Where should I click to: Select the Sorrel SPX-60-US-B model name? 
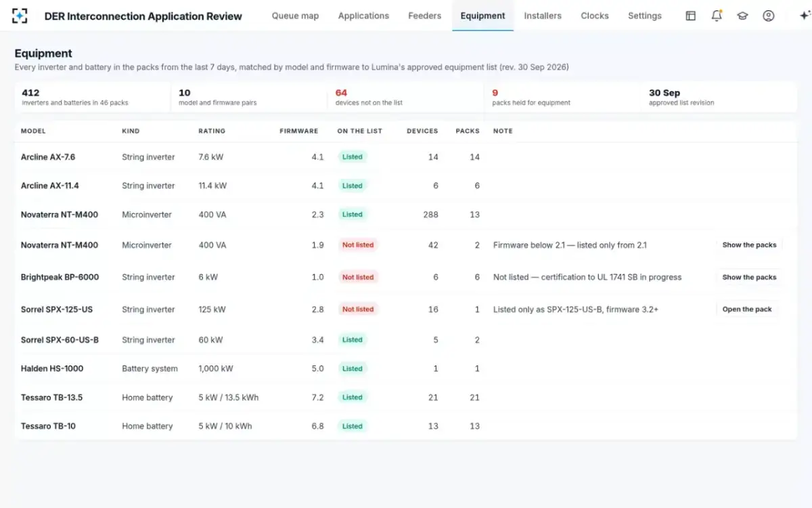(x=60, y=340)
